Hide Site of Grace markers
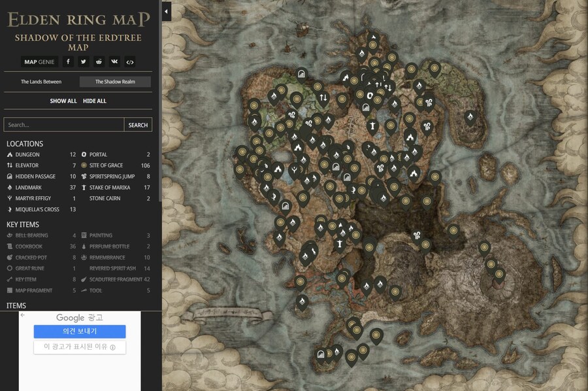 click(x=116, y=165)
